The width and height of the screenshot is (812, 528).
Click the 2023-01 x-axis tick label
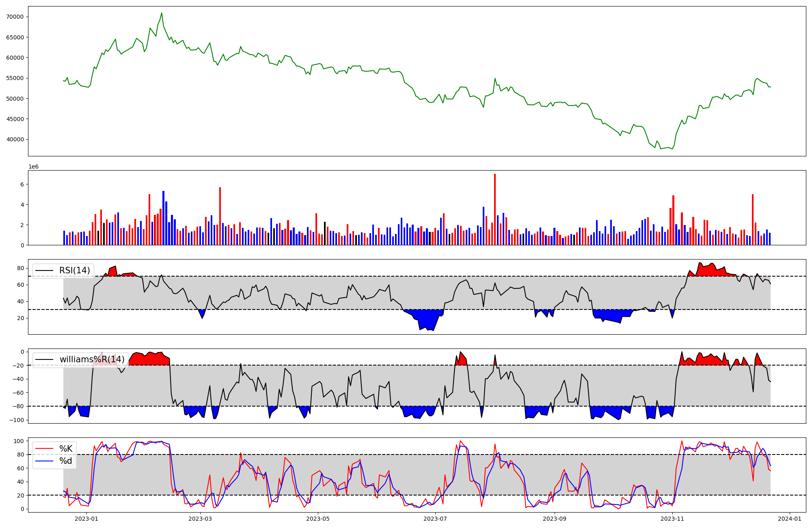click(86, 519)
